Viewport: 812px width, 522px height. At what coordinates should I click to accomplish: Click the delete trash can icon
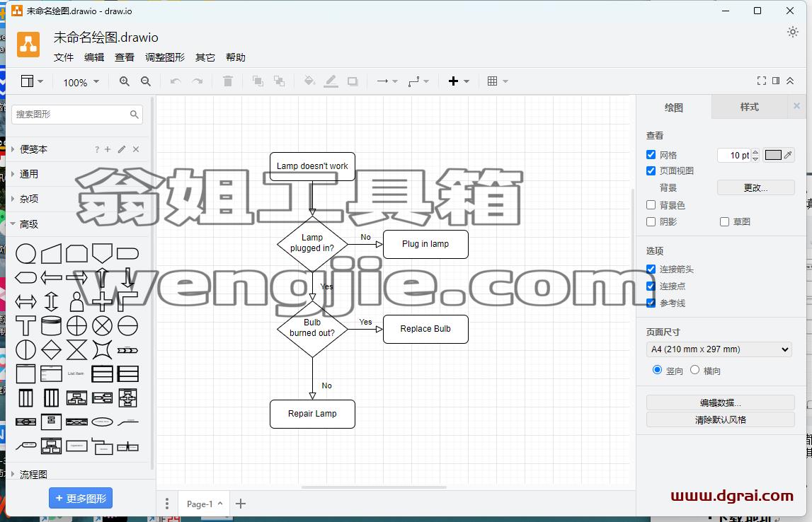pyautogui.click(x=228, y=81)
